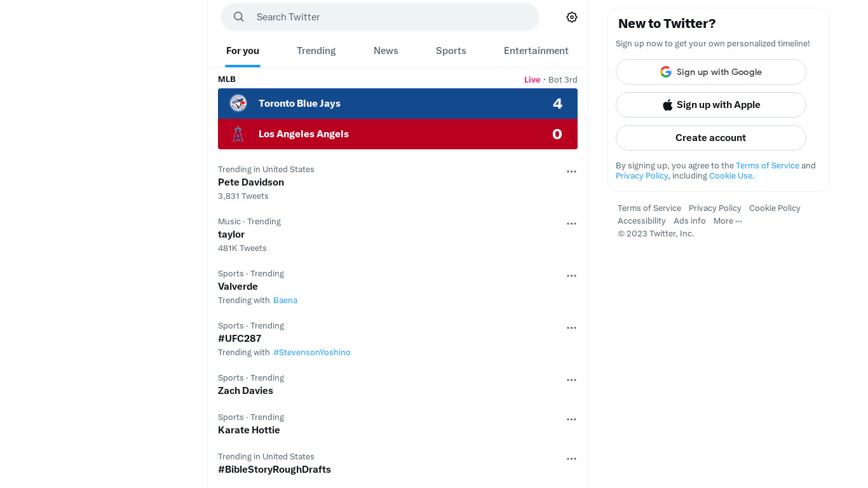Open more options for #BibleStoryRoughDrafts trend
Screen dimensions: 868x488
(x=572, y=459)
